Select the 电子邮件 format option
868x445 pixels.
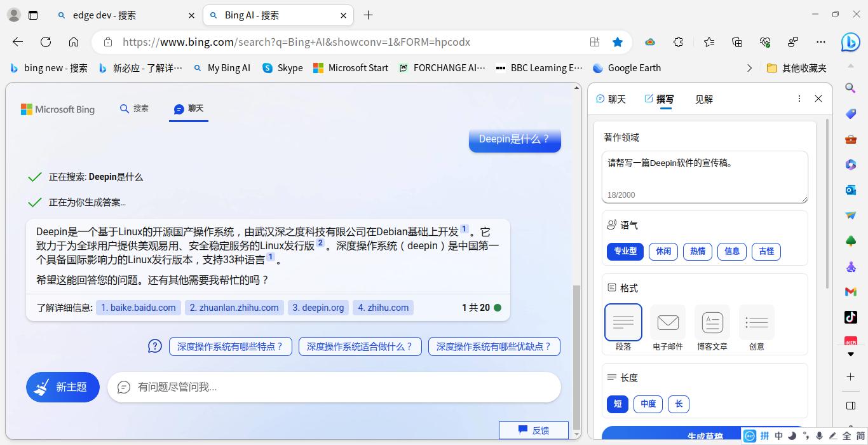pos(668,327)
